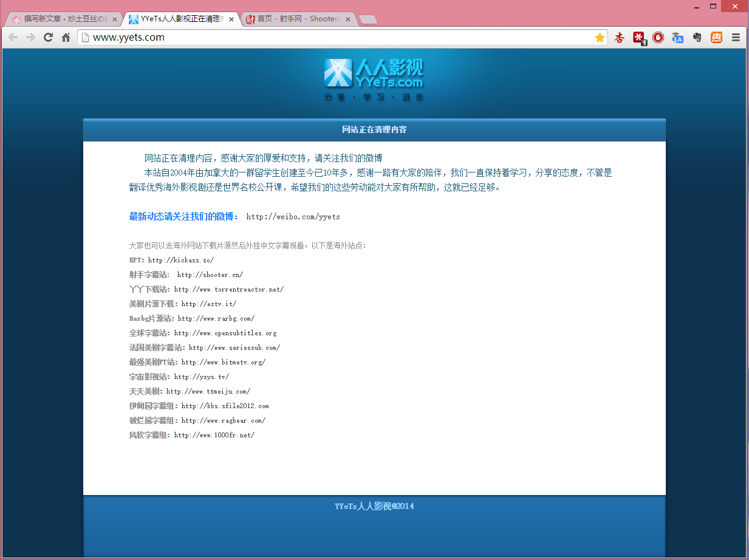Screen dimensions: 749x560
Task: Click the red AdBlock stop-sign extension icon
Action: (658, 38)
